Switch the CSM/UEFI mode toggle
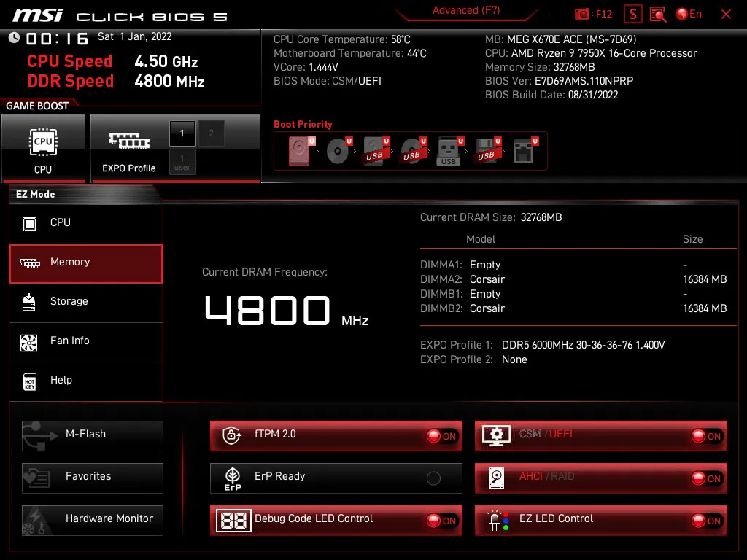Viewport: 747px width, 560px height. tap(706, 436)
